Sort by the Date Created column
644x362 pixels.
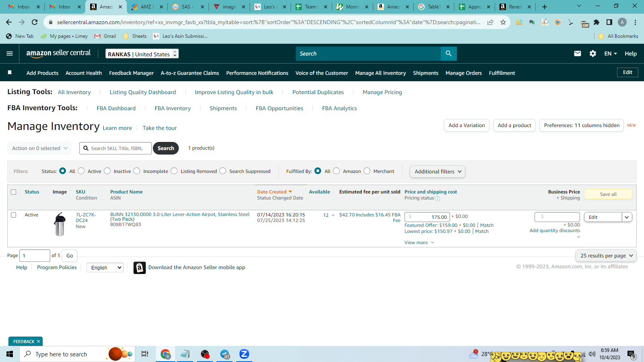[x=275, y=192]
